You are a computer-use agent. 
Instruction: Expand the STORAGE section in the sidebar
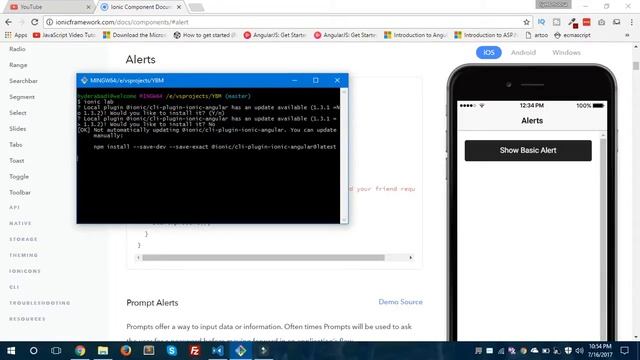[x=23, y=239]
